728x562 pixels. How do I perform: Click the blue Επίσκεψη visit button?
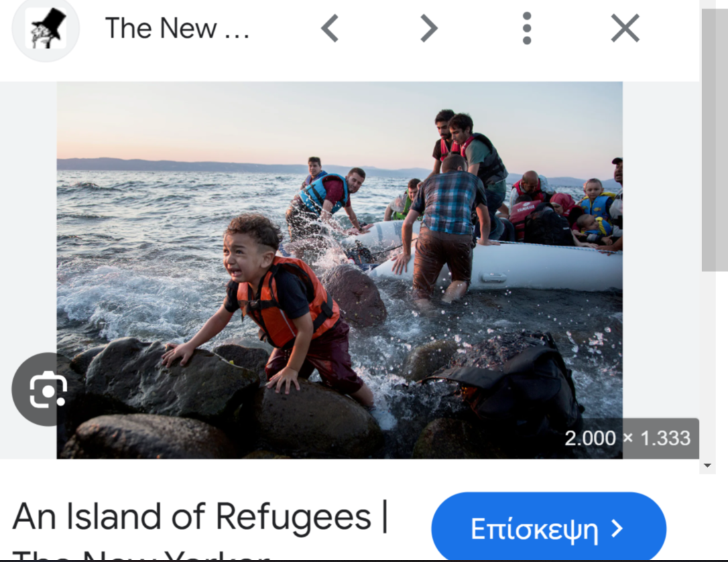[549, 528]
